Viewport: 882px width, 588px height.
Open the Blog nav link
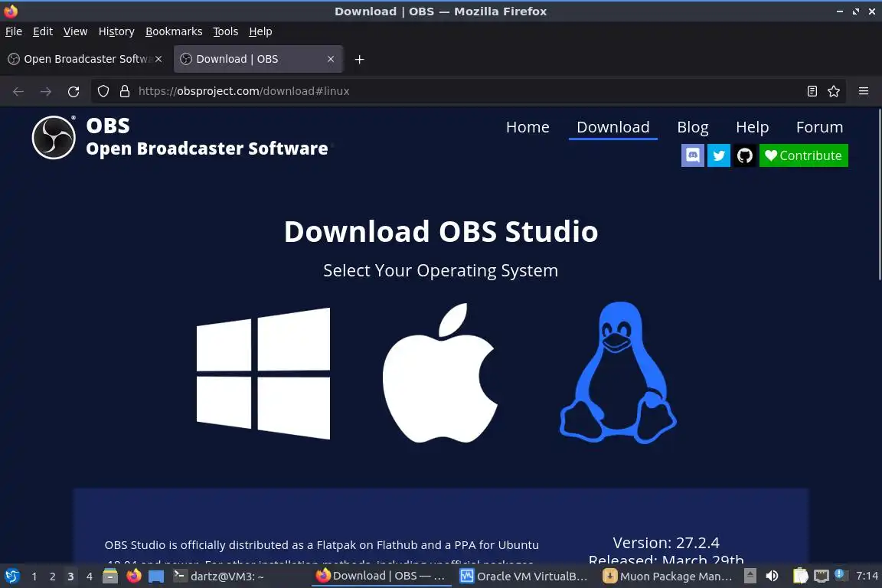click(x=692, y=127)
